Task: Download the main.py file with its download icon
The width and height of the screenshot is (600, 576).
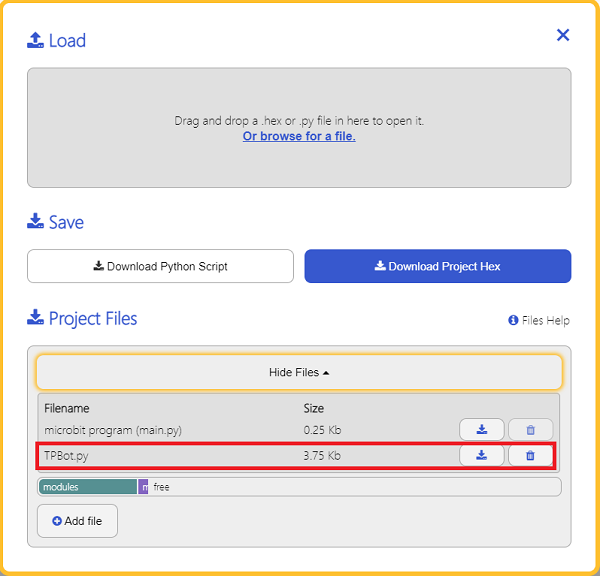Action: coord(481,429)
